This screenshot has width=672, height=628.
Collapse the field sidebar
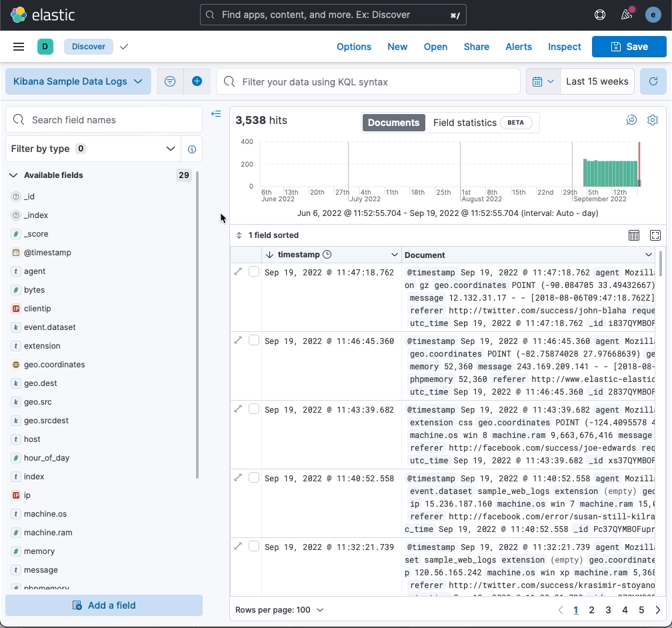(x=216, y=113)
